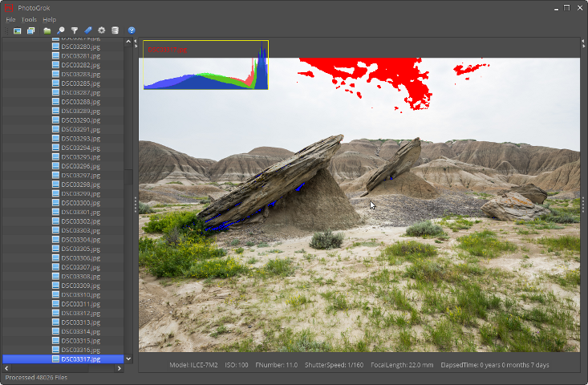Screen dimensions: 588x385
Task: Select DSC03310.jpg in the file list
Action: [80, 295]
